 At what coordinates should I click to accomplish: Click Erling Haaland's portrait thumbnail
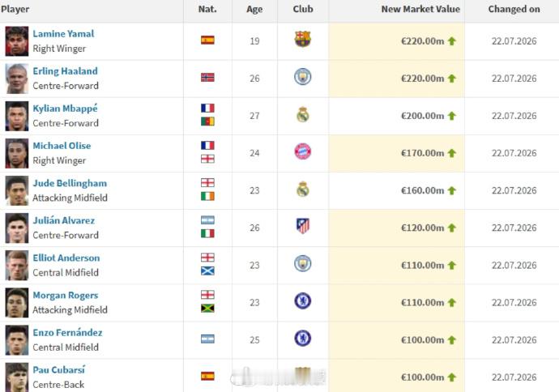tap(17, 79)
